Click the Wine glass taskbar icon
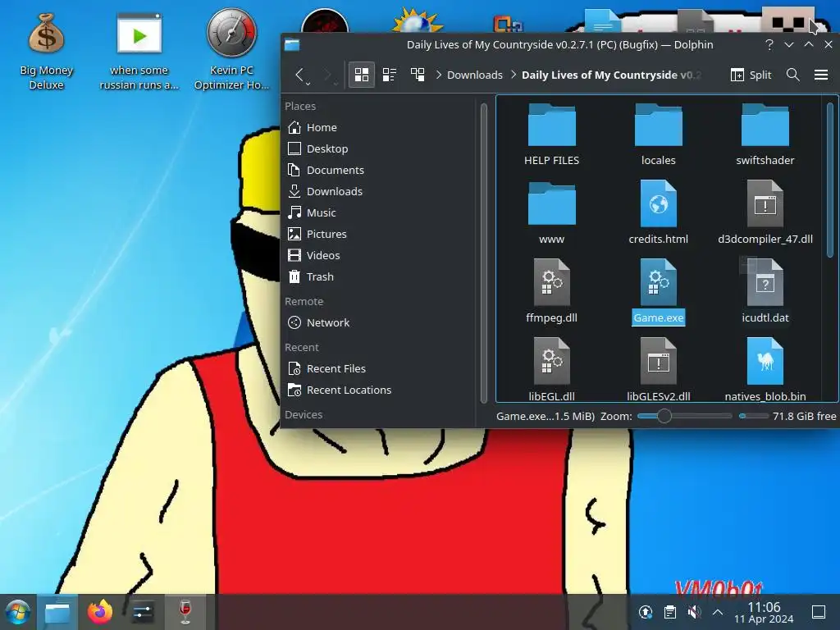The width and height of the screenshot is (840, 630). (185, 612)
